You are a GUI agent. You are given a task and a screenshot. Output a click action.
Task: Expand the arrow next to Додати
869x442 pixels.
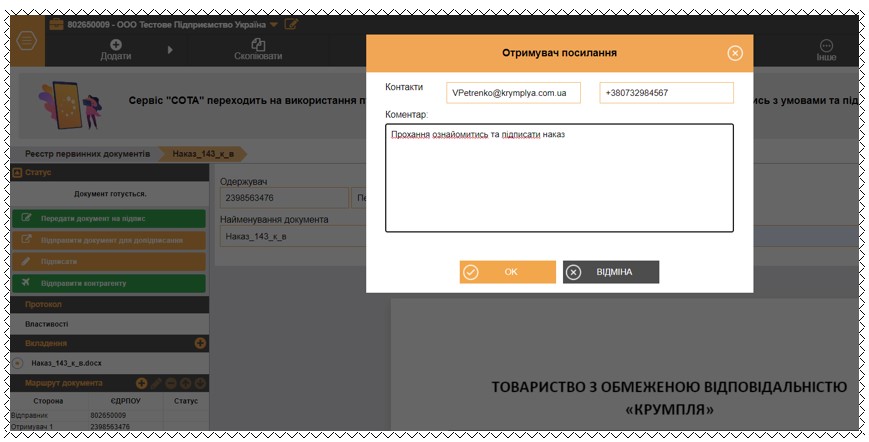tap(170, 50)
